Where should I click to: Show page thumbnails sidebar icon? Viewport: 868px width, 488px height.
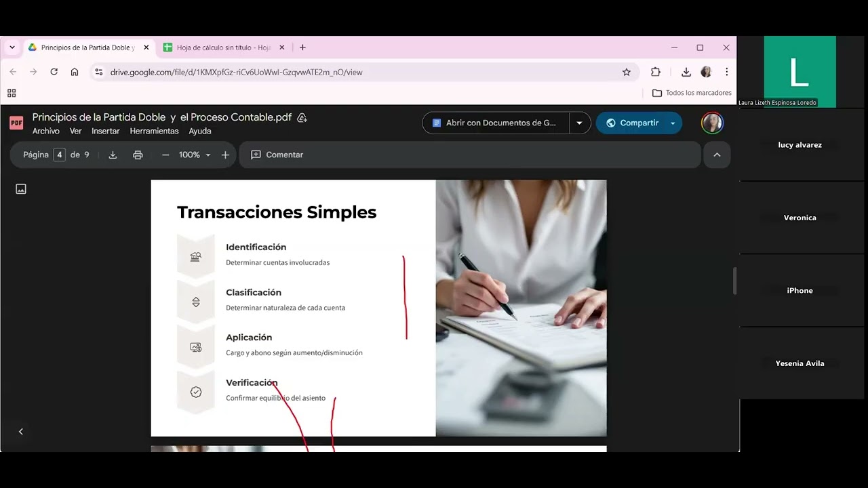(21, 189)
